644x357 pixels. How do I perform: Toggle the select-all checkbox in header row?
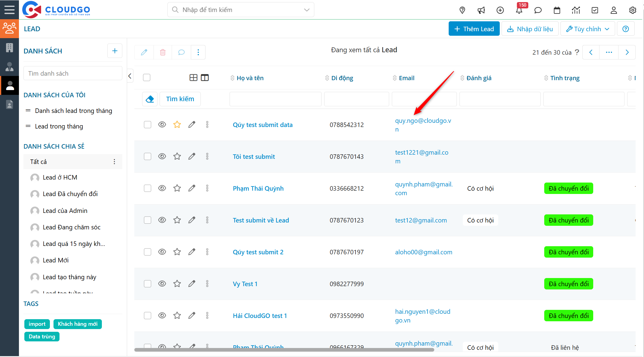pos(147,78)
